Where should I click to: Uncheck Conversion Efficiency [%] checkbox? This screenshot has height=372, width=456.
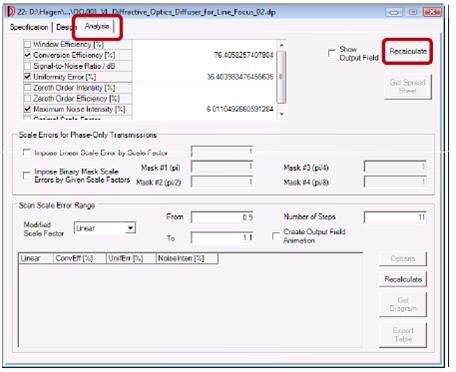pyautogui.click(x=28, y=55)
